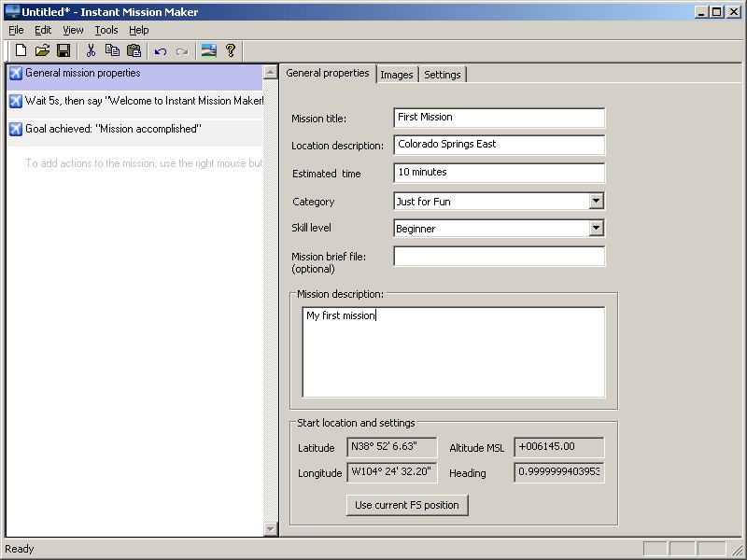Paste from clipboard using the toolbar icon
The width and height of the screenshot is (747, 560).
134,50
